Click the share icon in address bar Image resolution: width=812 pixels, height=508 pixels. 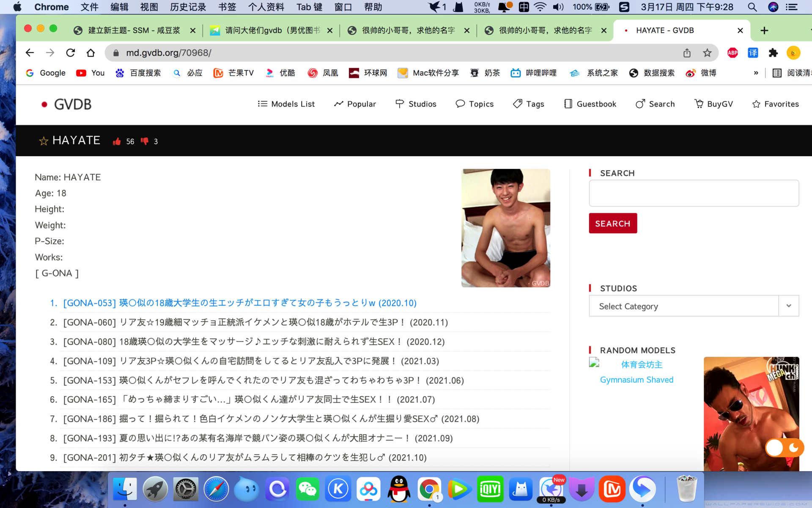pyautogui.click(x=687, y=53)
